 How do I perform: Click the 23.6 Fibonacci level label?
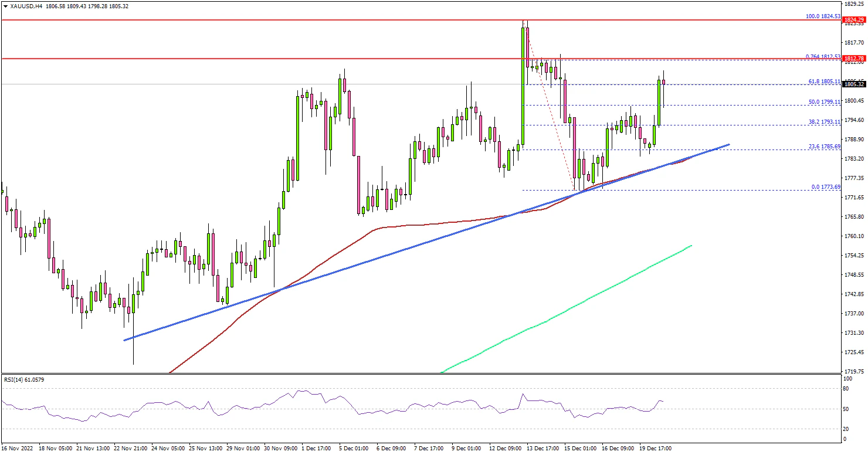[825, 146]
